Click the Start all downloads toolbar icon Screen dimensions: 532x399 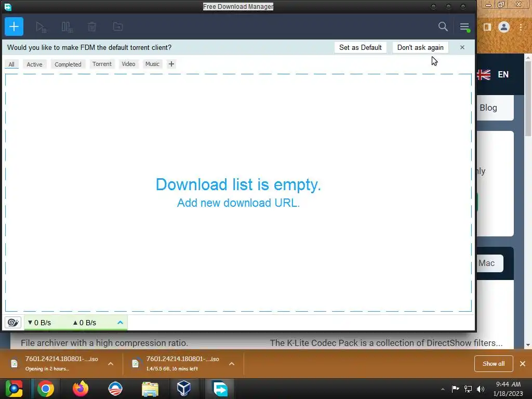(41, 27)
